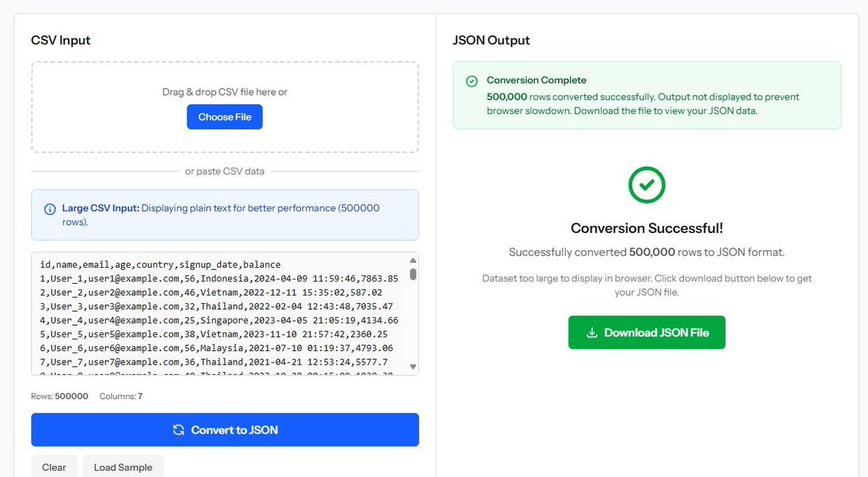Click the Choose File button

tap(224, 117)
